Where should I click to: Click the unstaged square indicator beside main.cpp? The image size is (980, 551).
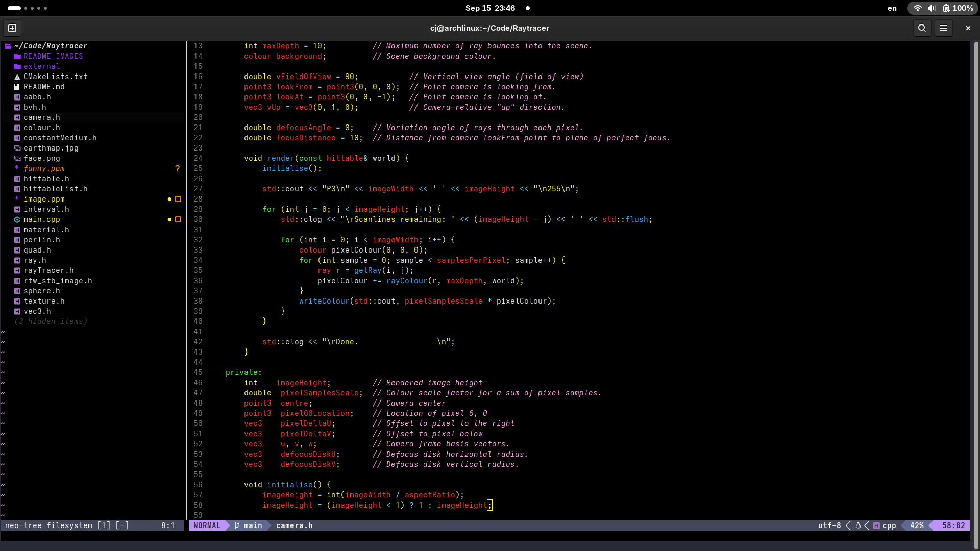[x=178, y=219]
